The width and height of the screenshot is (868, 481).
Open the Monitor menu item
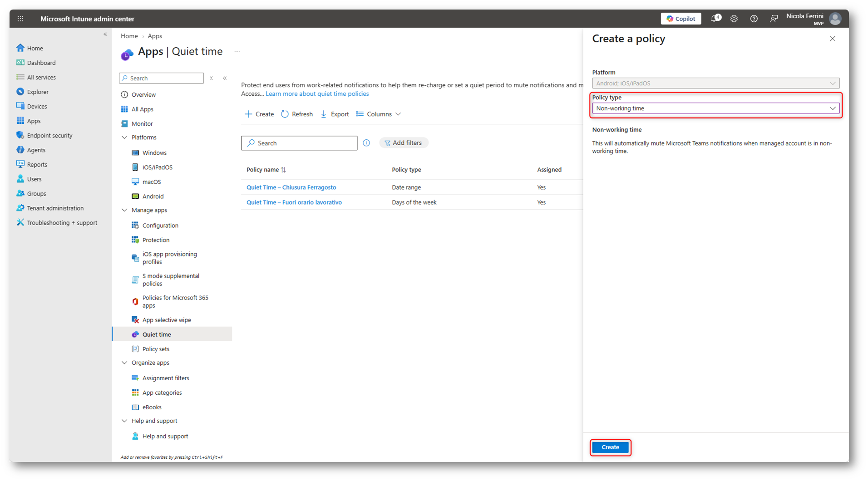click(x=142, y=123)
